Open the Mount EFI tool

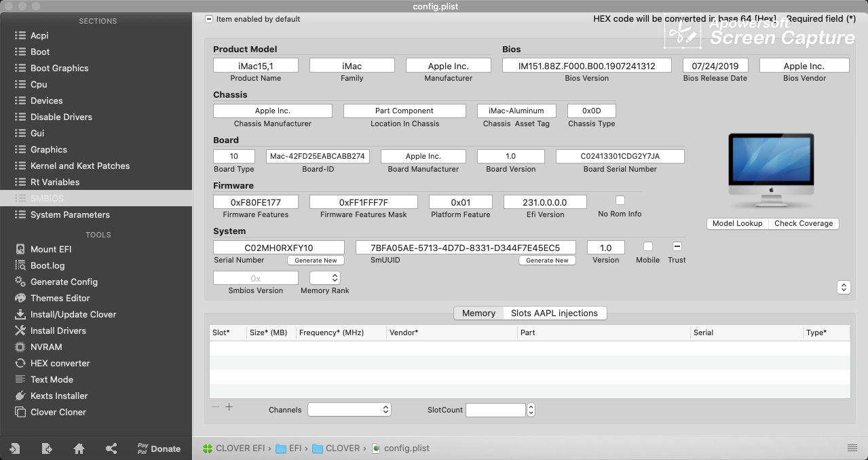click(50, 249)
